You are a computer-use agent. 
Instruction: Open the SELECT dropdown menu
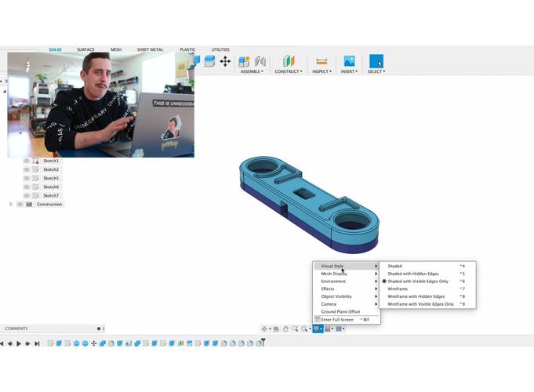click(x=376, y=71)
